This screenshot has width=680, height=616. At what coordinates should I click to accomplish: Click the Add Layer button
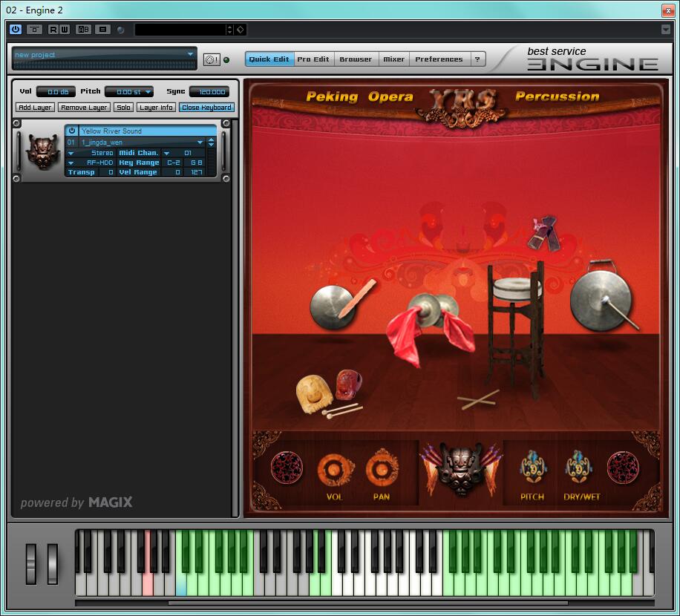click(35, 108)
